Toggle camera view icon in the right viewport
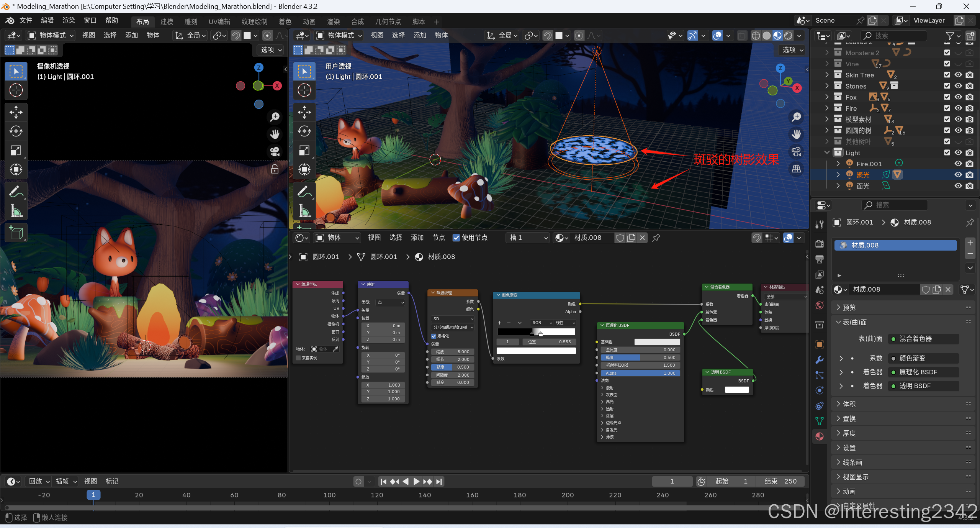Screen dimensions: 980x528 pos(797,152)
